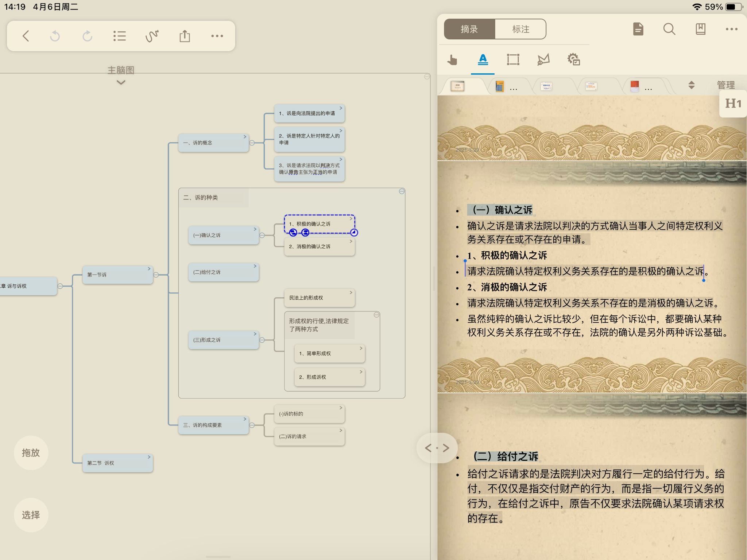747x560 pixels.
Task: Select the freehand squiggle draw tool
Action: click(x=152, y=36)
